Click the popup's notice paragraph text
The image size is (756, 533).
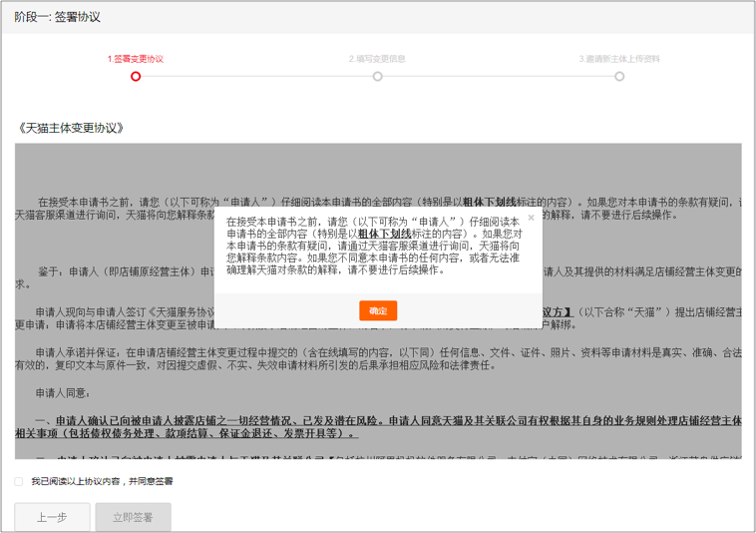pos(374,250)
